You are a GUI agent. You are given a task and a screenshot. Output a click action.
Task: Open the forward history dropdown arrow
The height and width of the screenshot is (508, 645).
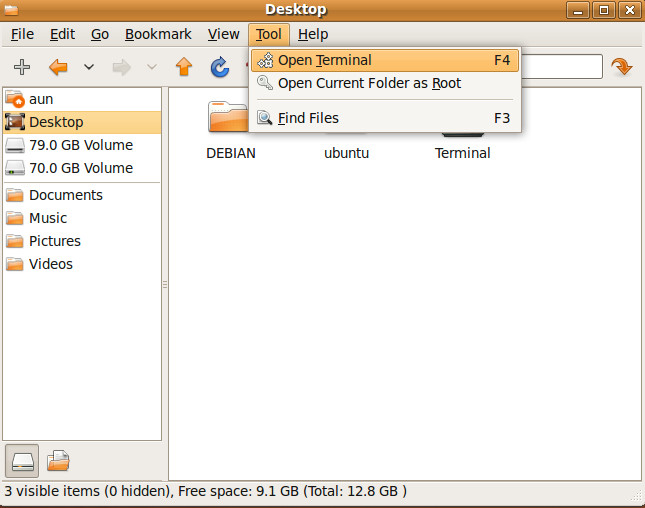152,67
